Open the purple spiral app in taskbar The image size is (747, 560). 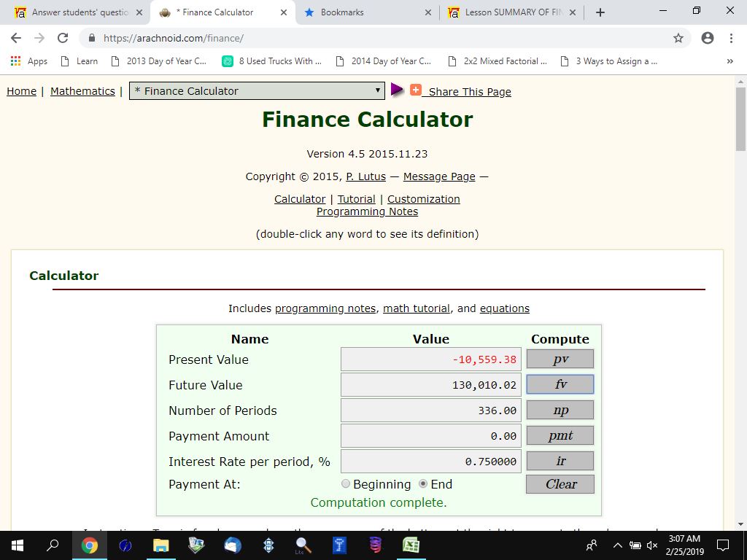(x=376, y=545)
